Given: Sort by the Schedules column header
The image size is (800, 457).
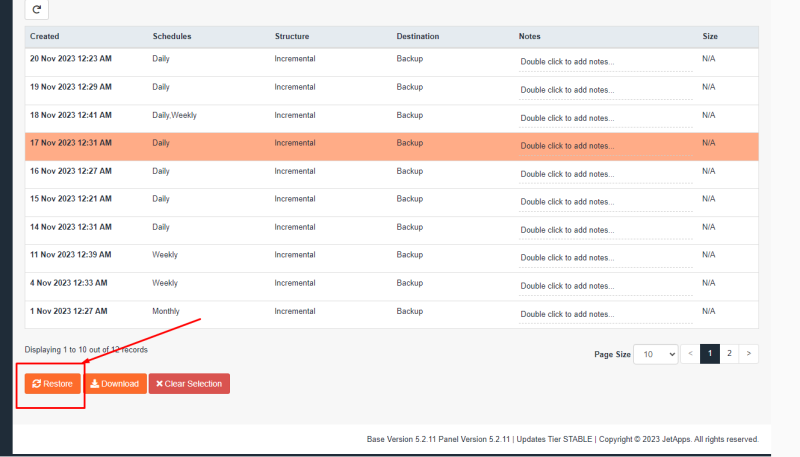Looking at the screenshot, I should (x=172, y=36).
